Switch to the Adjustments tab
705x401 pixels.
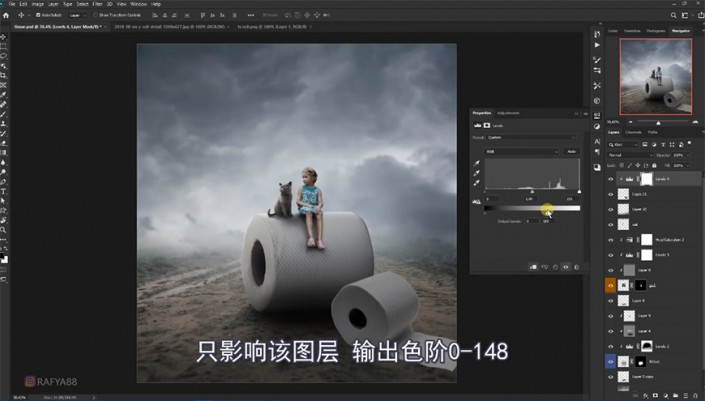click(x=509, y=113)
